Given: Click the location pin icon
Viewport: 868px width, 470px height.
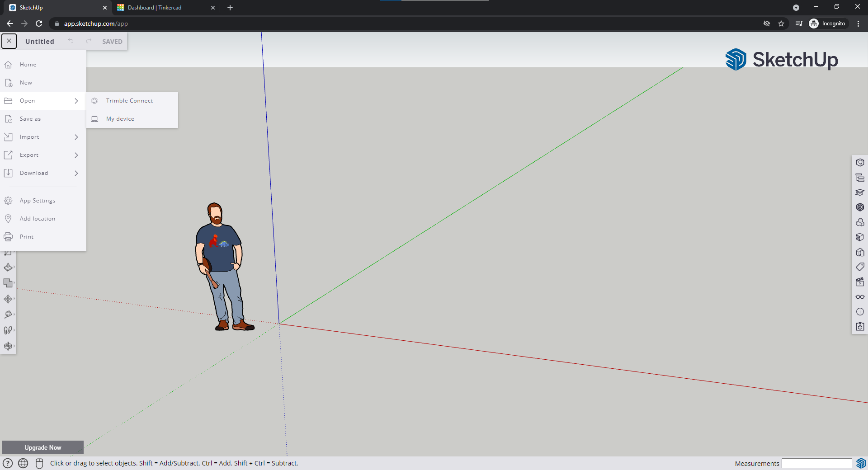Looking at the screenshot, I should (8, 219).
